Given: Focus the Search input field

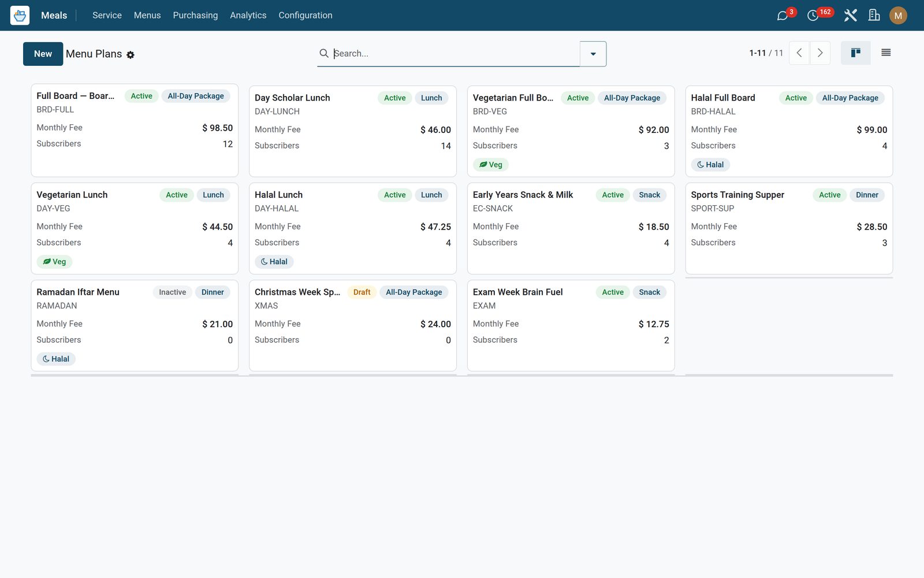Looking at the screenshot, I should tap(455, 53).
